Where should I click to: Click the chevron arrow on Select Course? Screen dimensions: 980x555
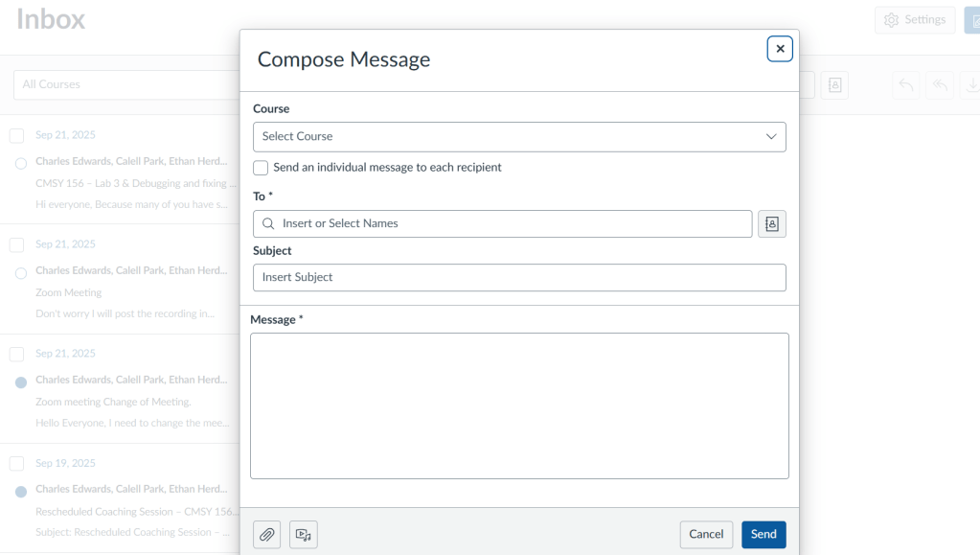[771, 137]
